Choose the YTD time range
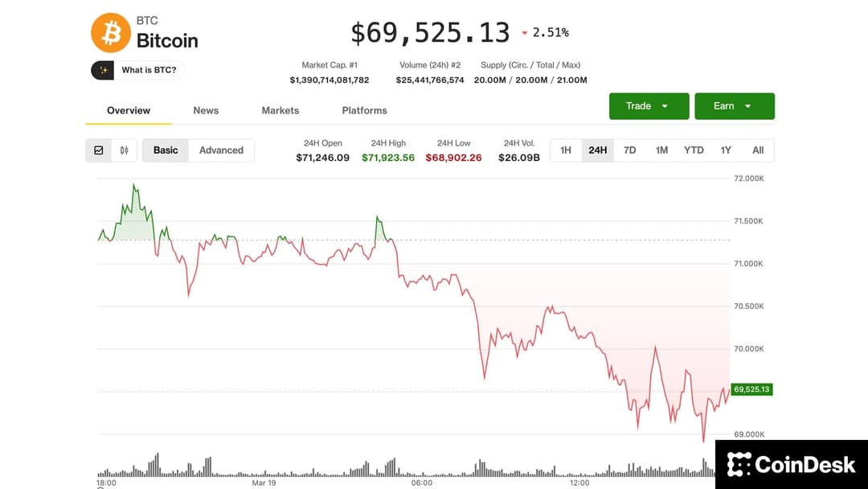 click(x=694, y=150)
